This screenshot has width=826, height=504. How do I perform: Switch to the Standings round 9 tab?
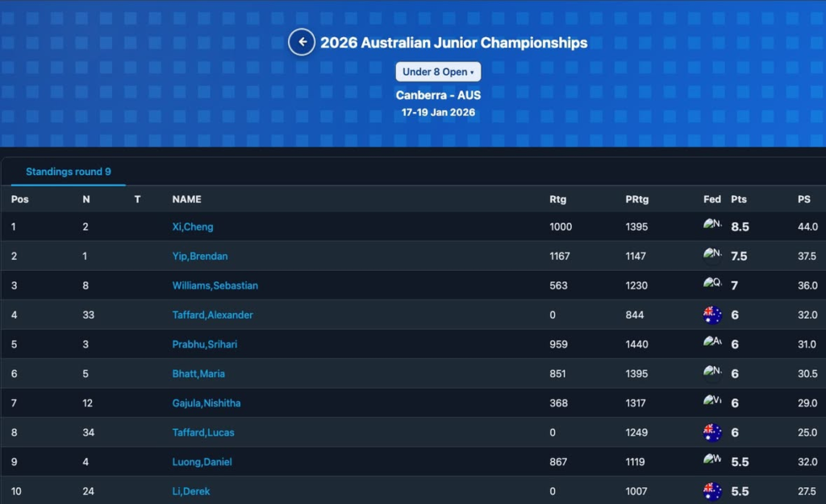(69, 172)
